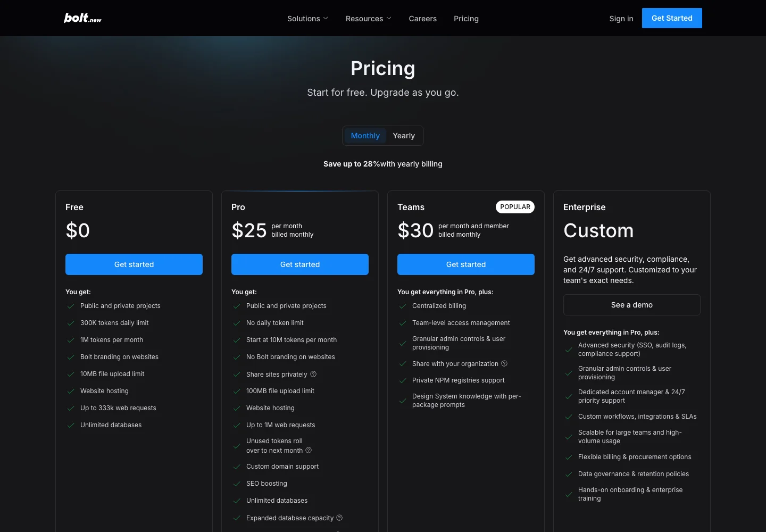This screenshot has height=532, width=766.
Task: Click 'Data governance & retention policies' text
Action: point(634,474)
